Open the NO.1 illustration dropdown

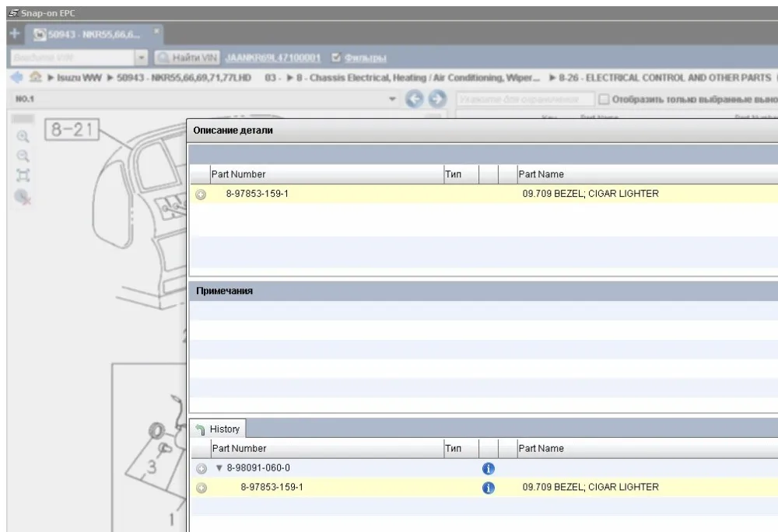point(392,99)
